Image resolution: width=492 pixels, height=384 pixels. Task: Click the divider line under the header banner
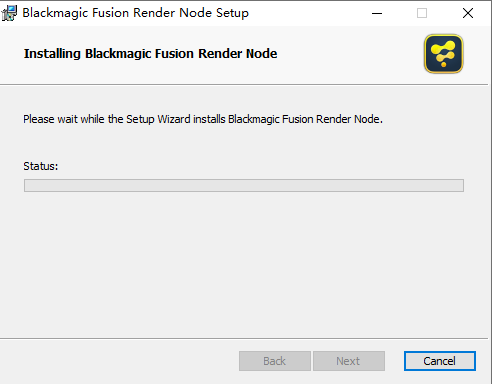tap(244, 85)
